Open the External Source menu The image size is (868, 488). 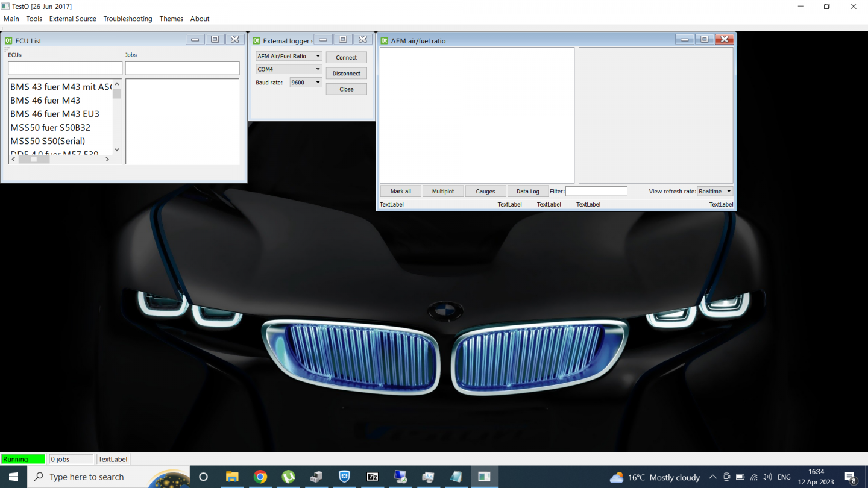tap(73, 19)
